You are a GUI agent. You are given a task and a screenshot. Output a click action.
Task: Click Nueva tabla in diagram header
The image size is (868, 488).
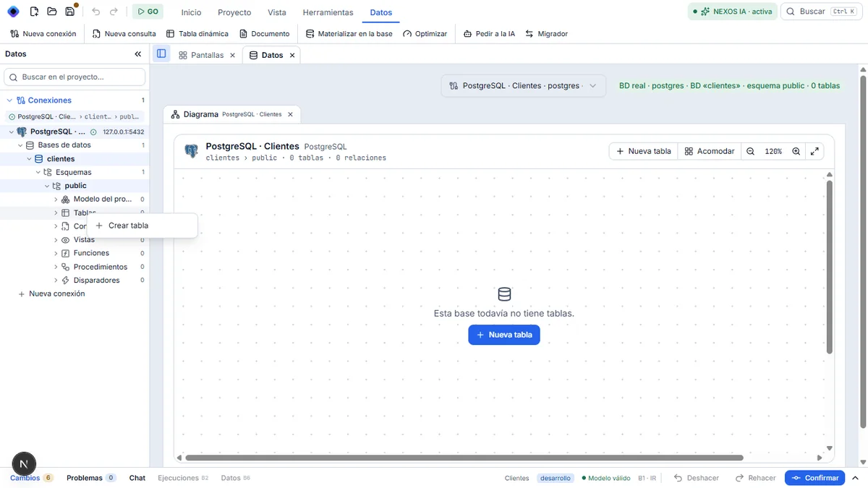coord(643,151)
